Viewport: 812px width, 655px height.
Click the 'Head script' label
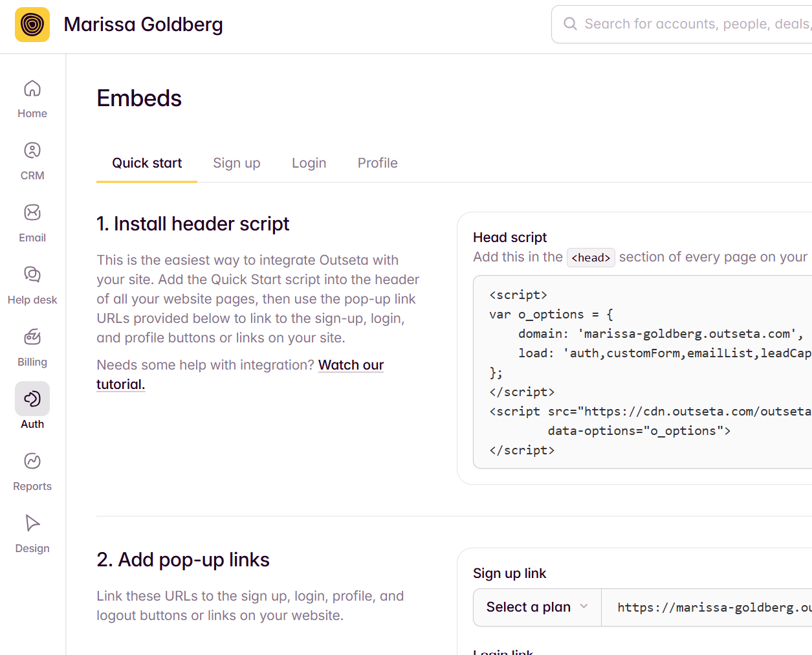tap(510, 238)
